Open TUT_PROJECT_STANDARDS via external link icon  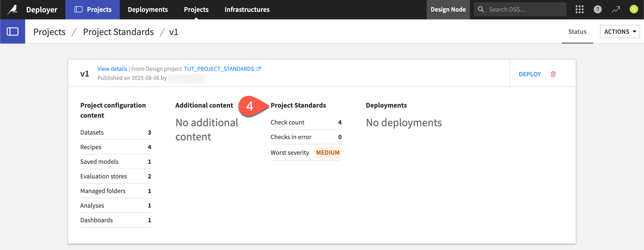pyautogui.click(x=259, y=69)
